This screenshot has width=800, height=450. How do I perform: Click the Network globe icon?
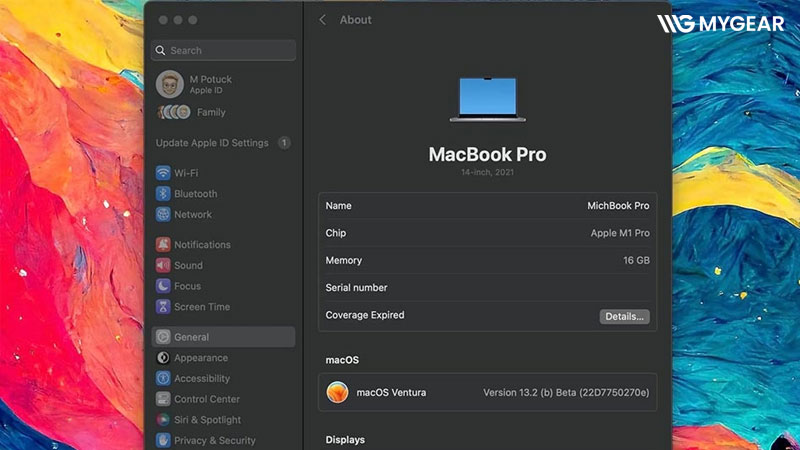click(x=163, y=214)
